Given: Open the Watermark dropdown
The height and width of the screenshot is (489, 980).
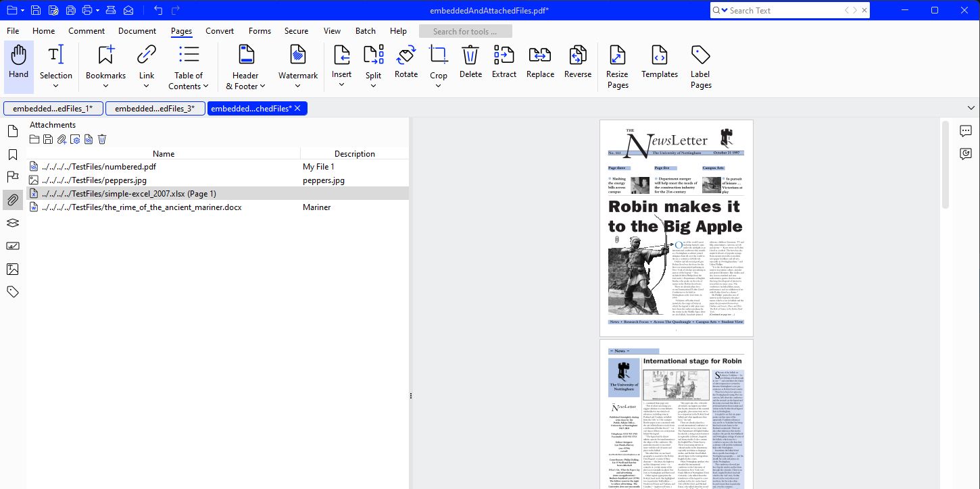Looking at the screenshot, I should coord(298,85).
